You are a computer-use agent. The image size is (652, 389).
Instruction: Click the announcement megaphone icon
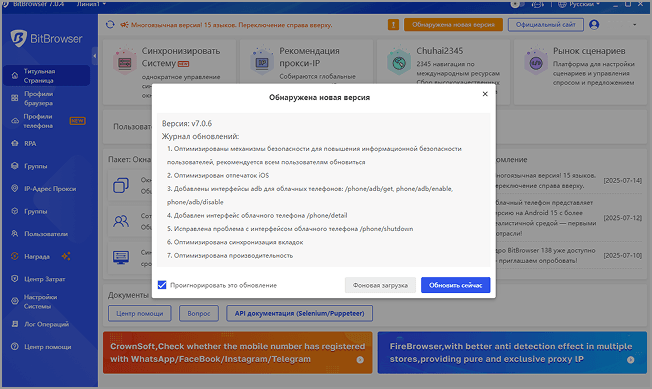(x=124, y=25)
